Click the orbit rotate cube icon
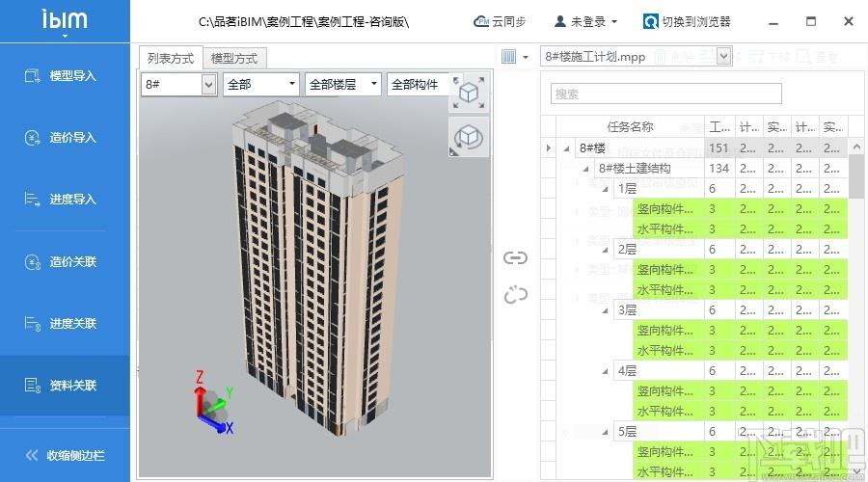This screenshot has height=482, width=868. pyautogui.click(x=469, y=138)
